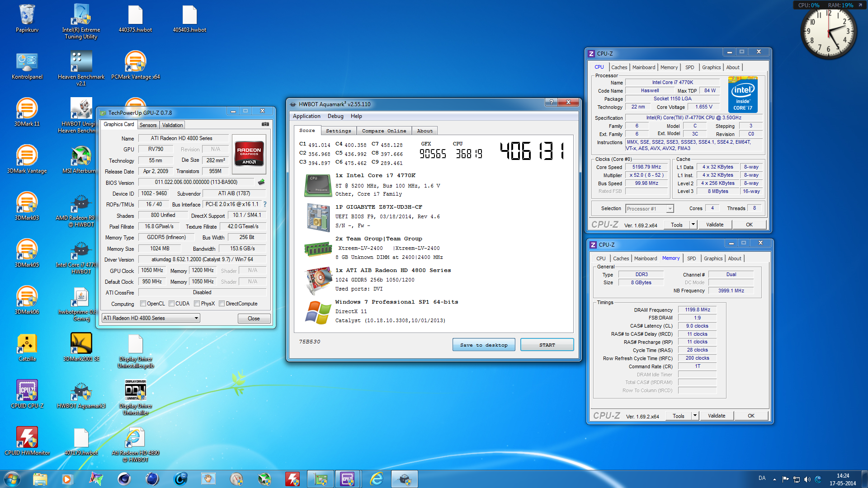Switch to Sensors tab in GPU-Z
The width and height of the screenshot is (868, 488).
148,125
